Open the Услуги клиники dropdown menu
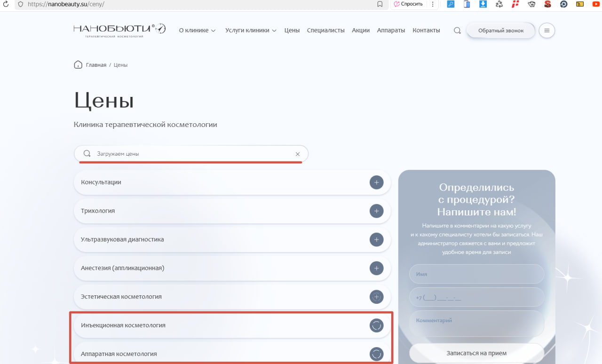This screenshot has height=364, width=602. pyautogui.click(x=251, y=31)
